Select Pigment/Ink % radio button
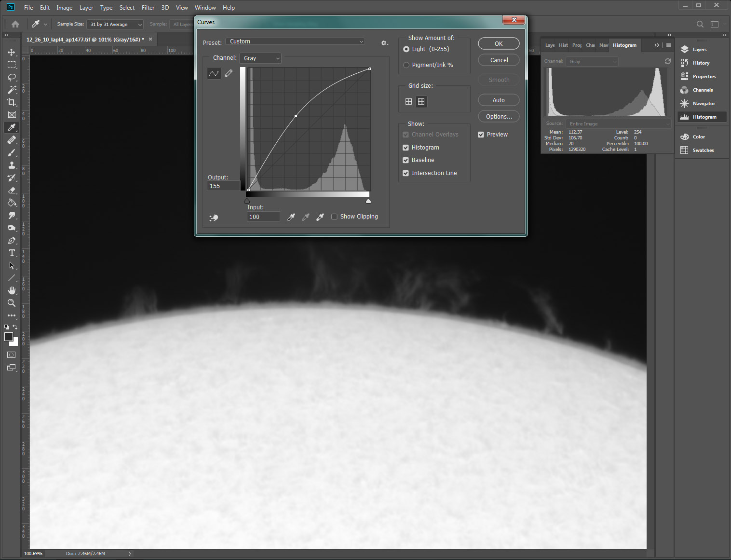 tap(406, 65)
